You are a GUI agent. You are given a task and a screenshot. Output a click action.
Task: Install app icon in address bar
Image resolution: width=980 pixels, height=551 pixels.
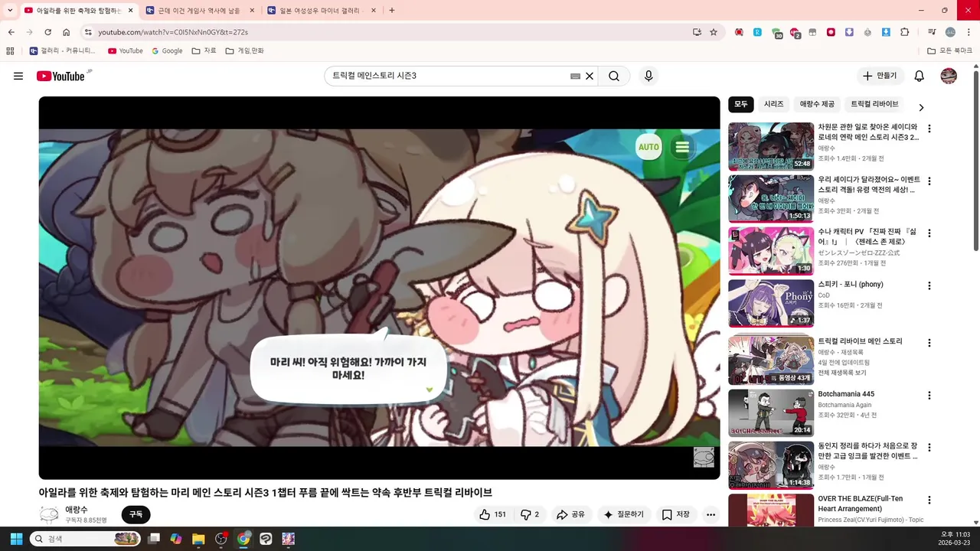697,32
